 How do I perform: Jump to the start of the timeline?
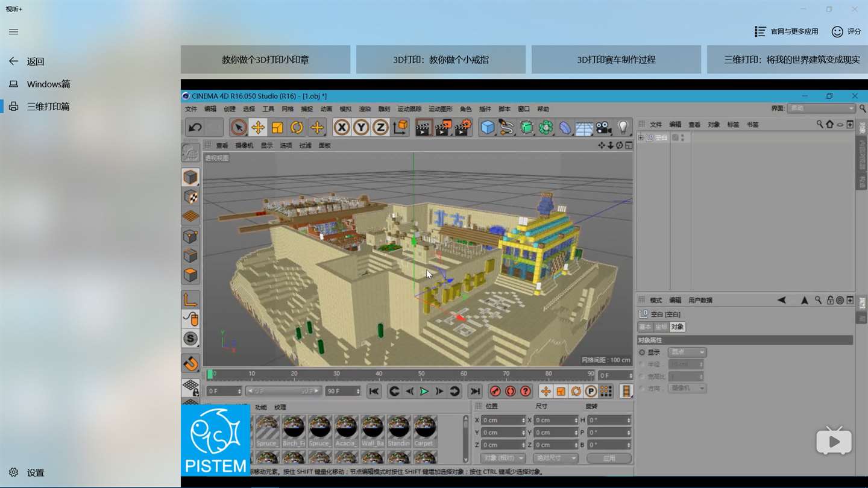[x=374, y=391]
